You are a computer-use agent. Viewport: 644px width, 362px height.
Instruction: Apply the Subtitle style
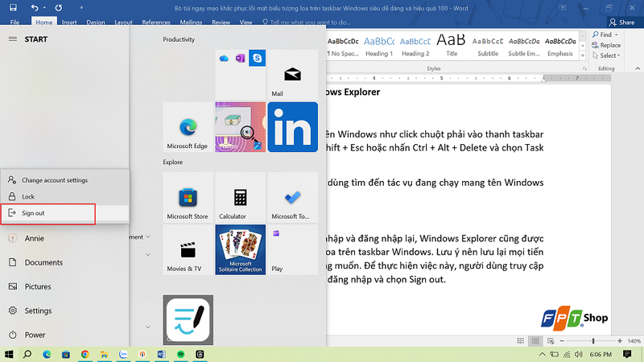pos(488,46)
